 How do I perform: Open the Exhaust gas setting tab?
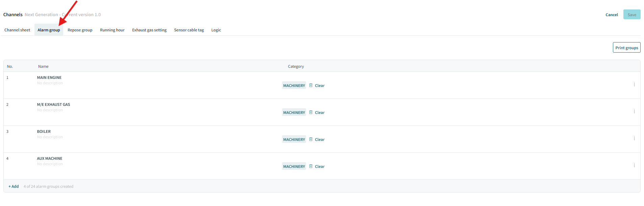pos(149,30)
